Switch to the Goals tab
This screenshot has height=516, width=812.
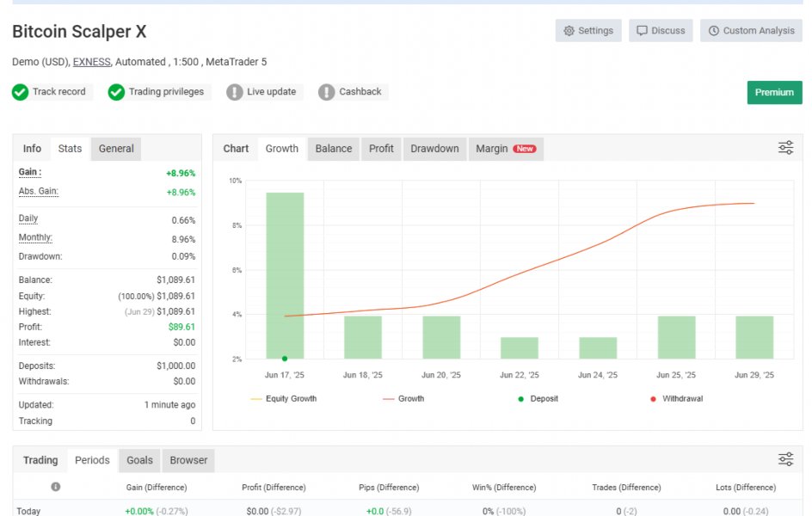pyautogui.click(x=140, y=460)
